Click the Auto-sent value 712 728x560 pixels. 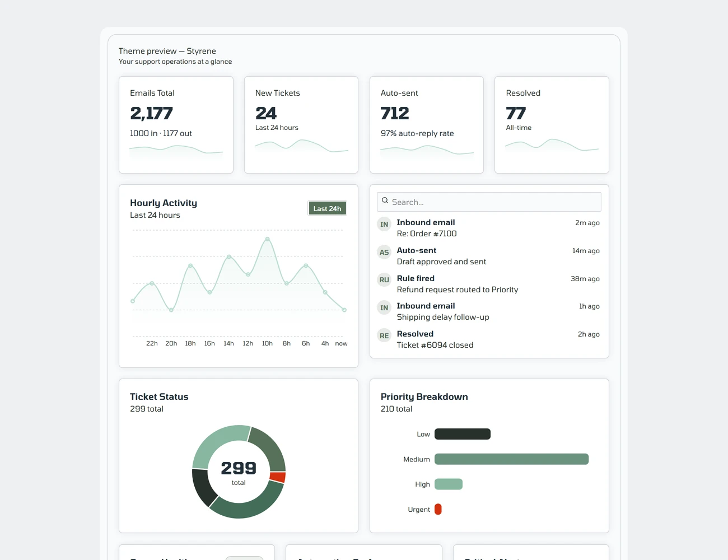click(x=395, y=114)
